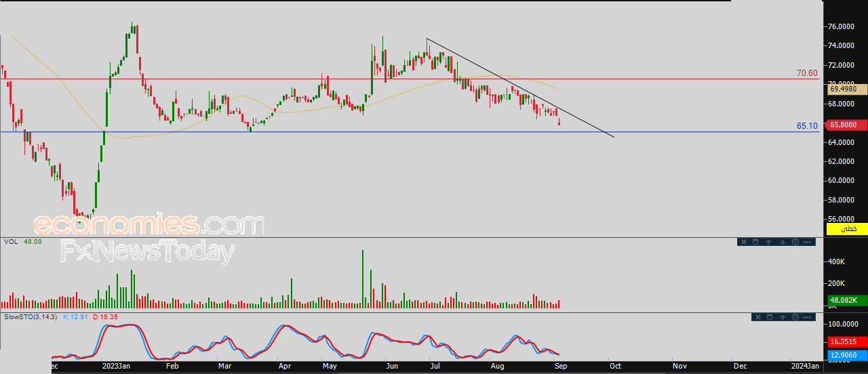Click the Jul date axis label

pyautogui.click(x=435, y=366)
